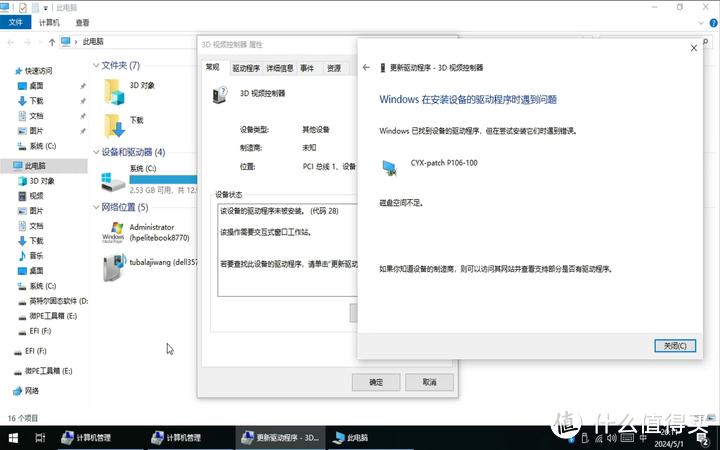Open the 下载 folder in the folders group

coord(112,124)
